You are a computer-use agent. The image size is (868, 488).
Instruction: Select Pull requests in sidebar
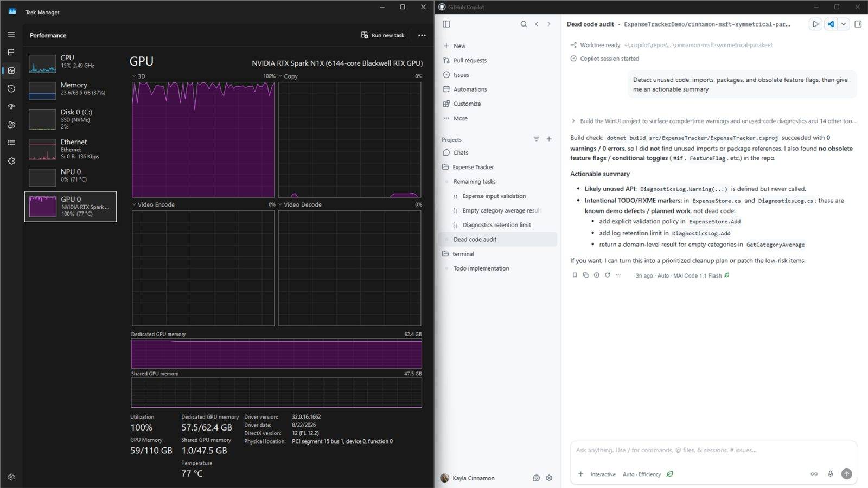470,60
